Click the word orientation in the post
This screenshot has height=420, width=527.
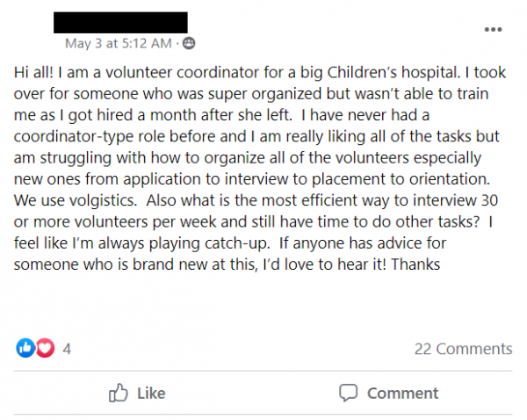pyautogui.click(x=450, y=179)
